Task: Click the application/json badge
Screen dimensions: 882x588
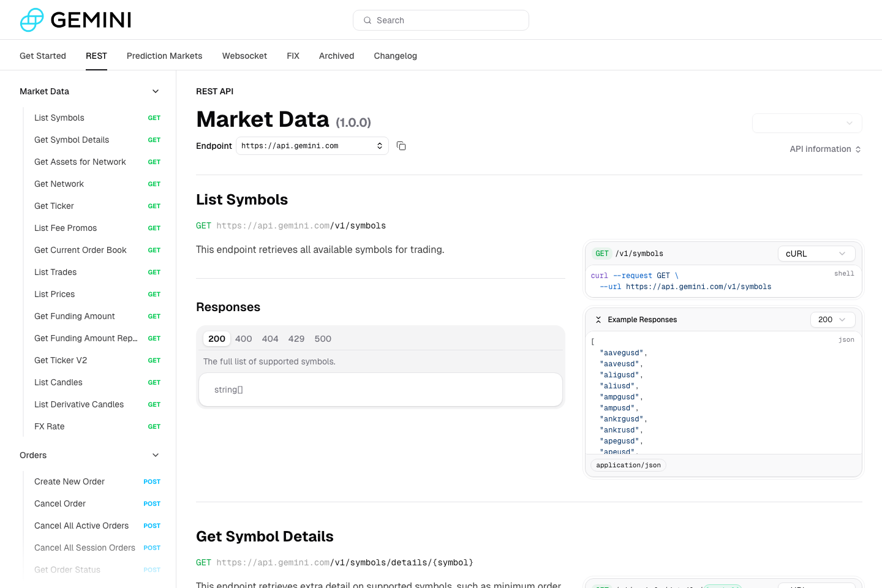Action: (628, 465)
